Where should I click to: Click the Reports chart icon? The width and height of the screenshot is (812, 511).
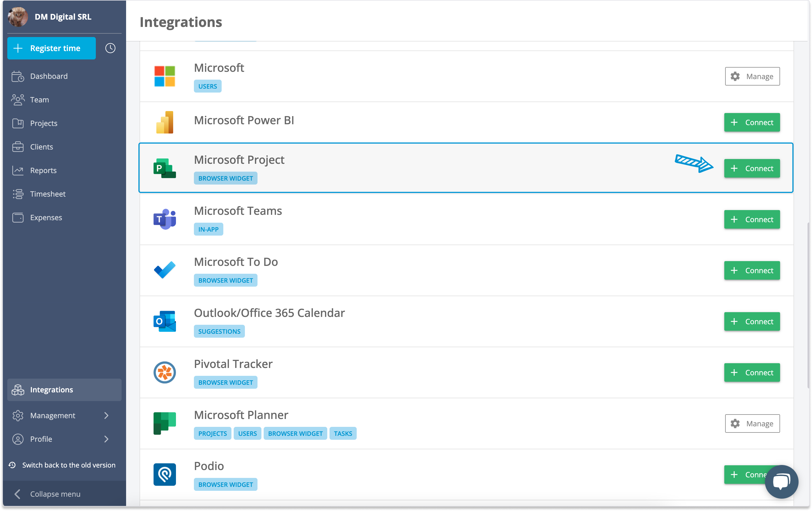click(x=18, y=171)
